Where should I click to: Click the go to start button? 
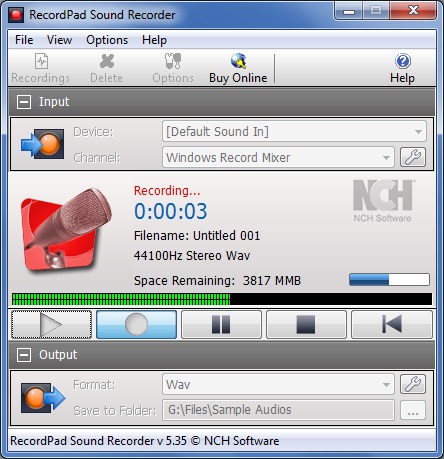point(392,324)
